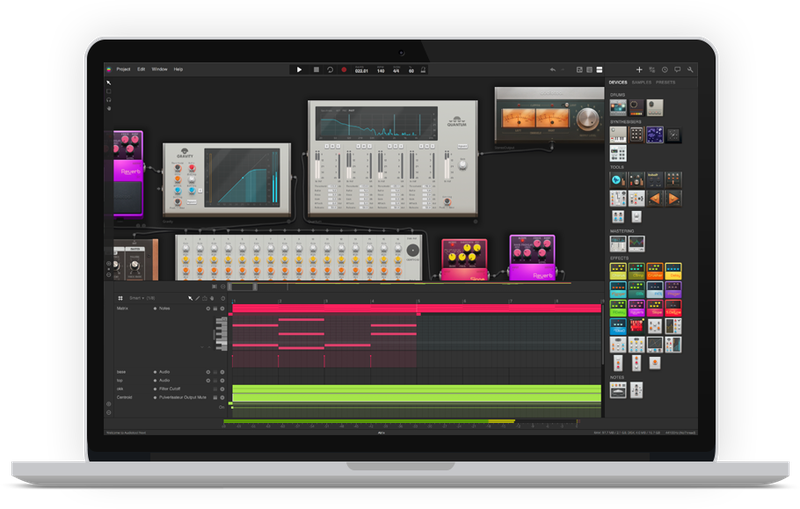Select the Devices tab

pos(619,82)
